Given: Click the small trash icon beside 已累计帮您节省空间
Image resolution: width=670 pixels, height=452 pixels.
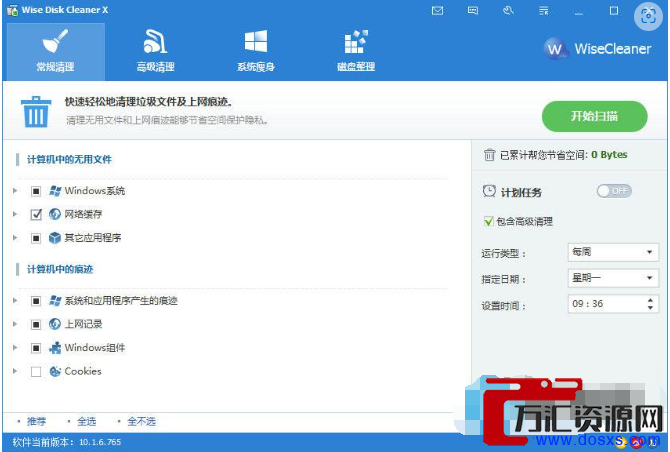Looking at the screenshot, I should point(489,154).
